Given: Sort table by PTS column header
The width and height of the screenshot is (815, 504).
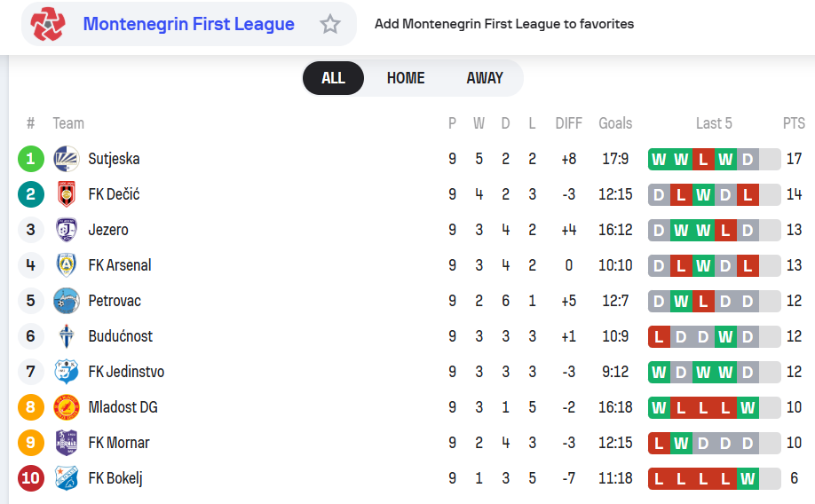Looking at the screenshot, I should point(794,123).
